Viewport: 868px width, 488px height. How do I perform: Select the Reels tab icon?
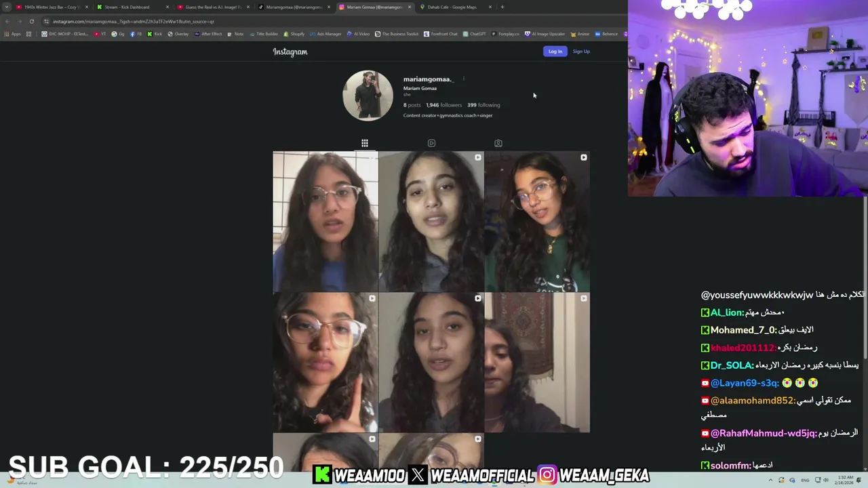(x=431, y=143)
